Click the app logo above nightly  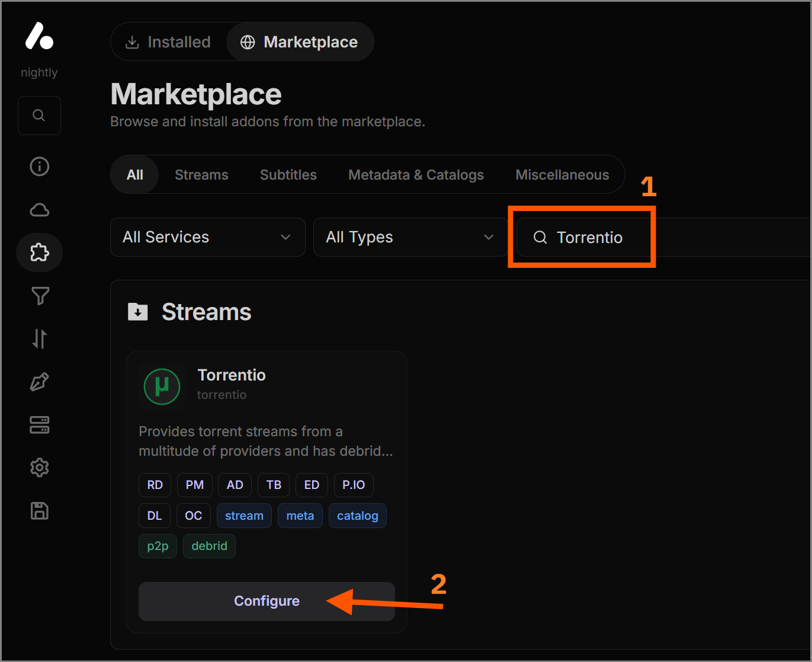[39, 36]
